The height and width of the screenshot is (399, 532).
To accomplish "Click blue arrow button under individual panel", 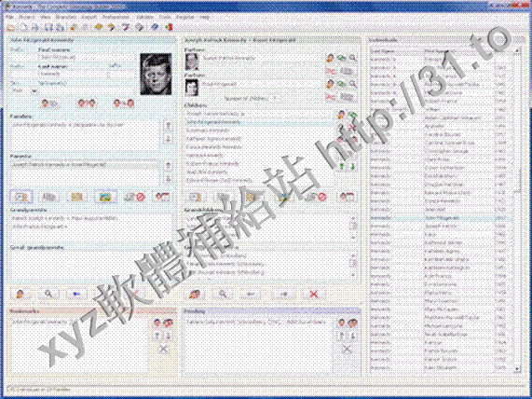I will tap(76, 294).
